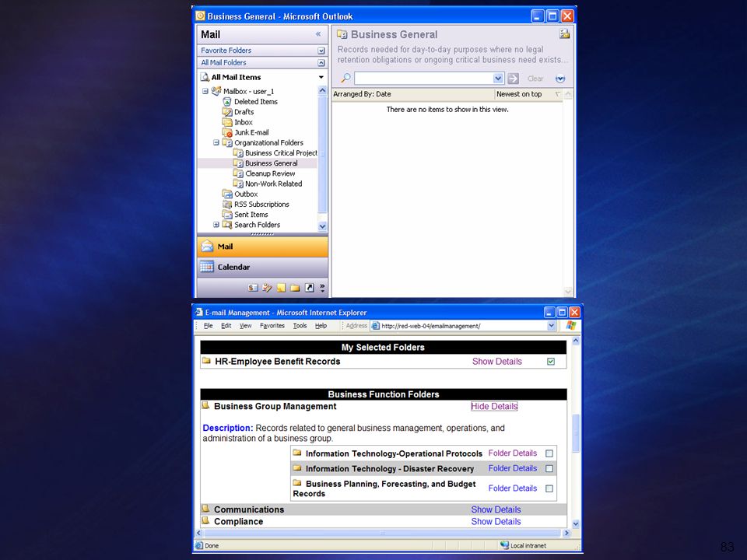This screenshot has height=560, width=747.
Task: Click the search go arrow button
Action: pyautogui.click(x=513, y=79)
